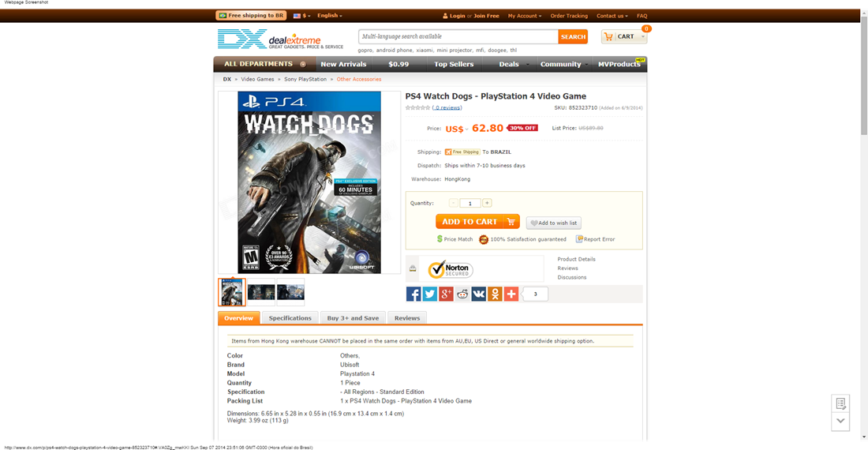The image size is (868, 450).
Task: Share on Reddit icon
Action: click(462, 294)
